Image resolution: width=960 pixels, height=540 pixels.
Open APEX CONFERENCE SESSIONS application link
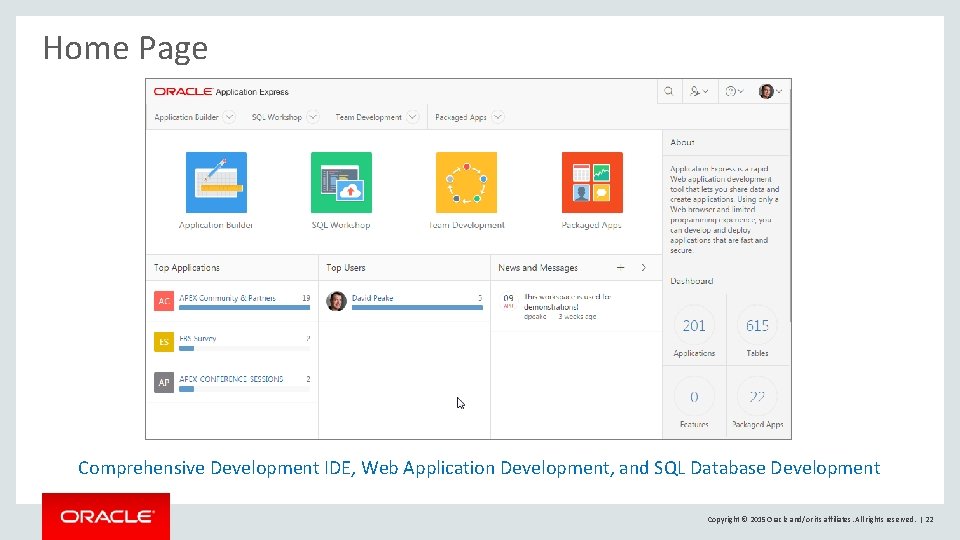(231, 379)
